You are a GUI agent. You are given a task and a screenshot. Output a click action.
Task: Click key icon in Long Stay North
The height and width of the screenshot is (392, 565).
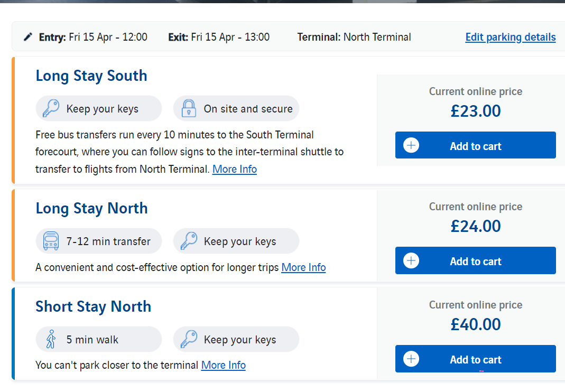tap(189, 241)
